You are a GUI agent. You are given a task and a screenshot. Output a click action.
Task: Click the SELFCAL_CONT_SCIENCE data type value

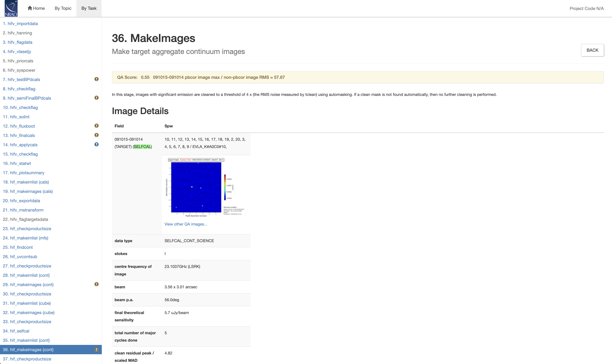189,241
